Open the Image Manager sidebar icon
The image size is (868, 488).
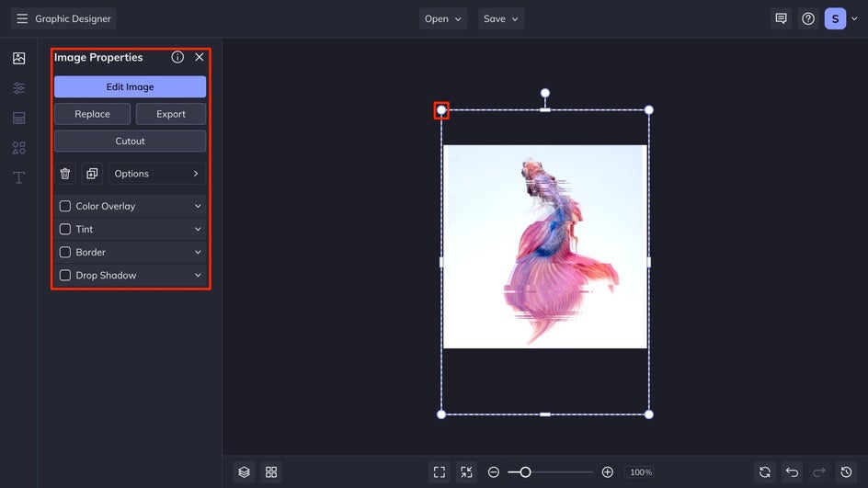[18, 58]
